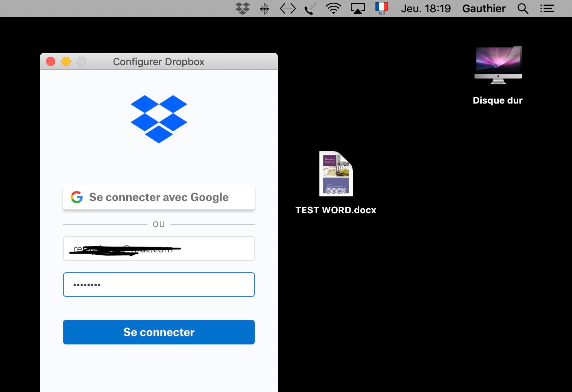Screen dimensions: 572x392
Task: Click Se connecter avec Google button
Action: 159,197
